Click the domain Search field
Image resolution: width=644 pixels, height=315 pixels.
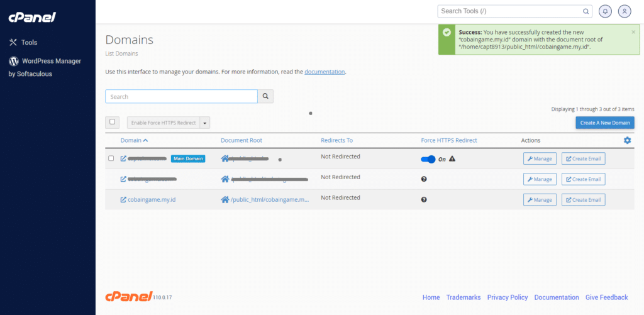[181, 97]
